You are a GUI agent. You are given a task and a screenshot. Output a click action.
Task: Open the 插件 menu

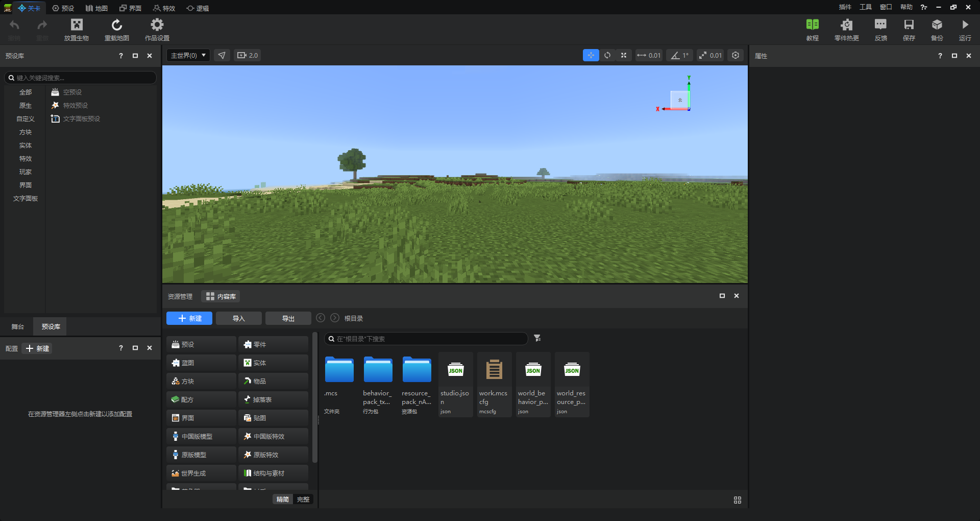point(845,7)
